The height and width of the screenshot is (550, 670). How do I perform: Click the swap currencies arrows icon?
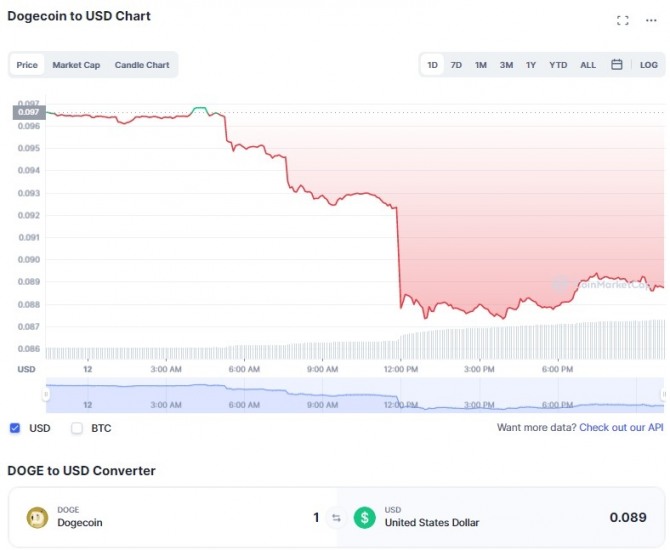(336, 518)
